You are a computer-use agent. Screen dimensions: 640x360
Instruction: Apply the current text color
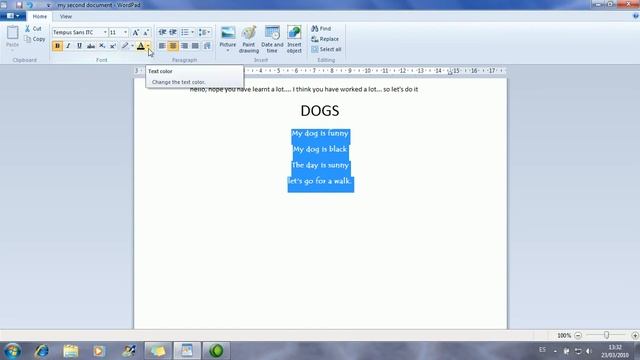point(140,46)
